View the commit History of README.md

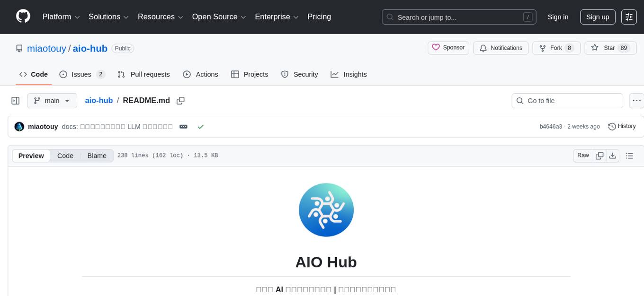[x=622, y=126]
